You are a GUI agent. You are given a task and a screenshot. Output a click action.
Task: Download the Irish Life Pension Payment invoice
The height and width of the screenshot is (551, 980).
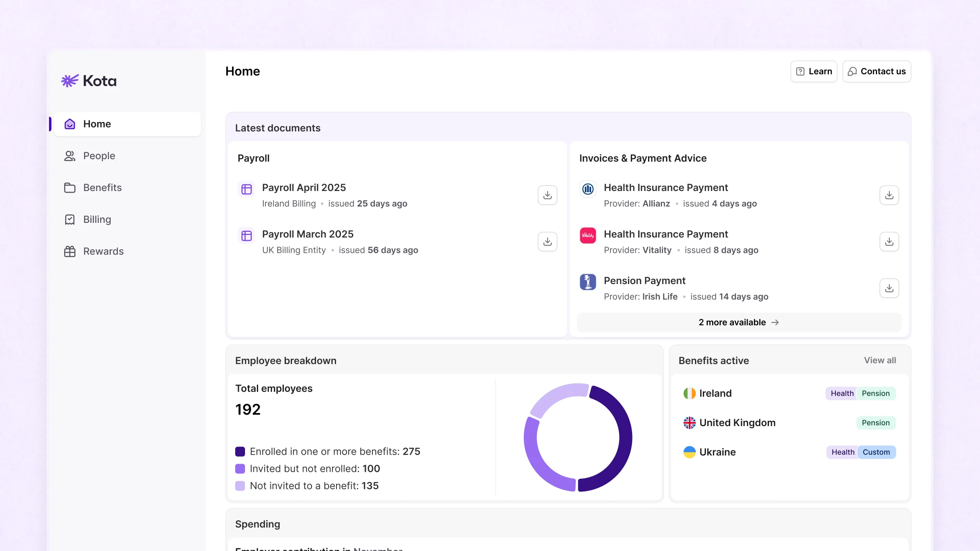[889, 288]
